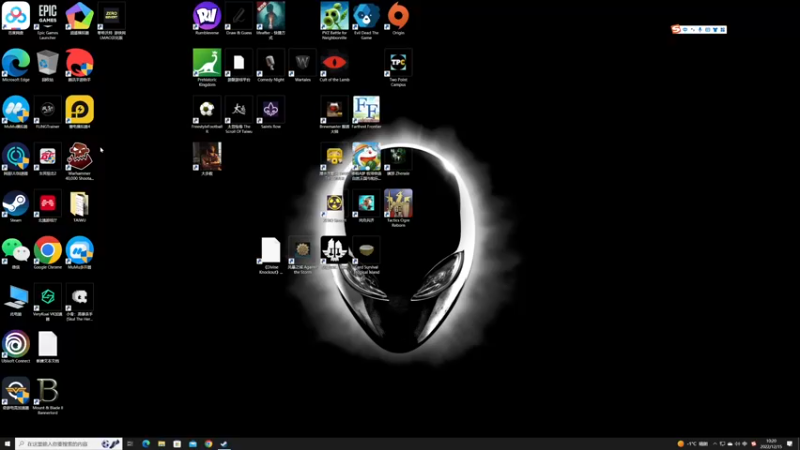Open the VeryKuai VK accelerator shortcut
This screenshot has height=450, width=800.
(x=47, y=302)
